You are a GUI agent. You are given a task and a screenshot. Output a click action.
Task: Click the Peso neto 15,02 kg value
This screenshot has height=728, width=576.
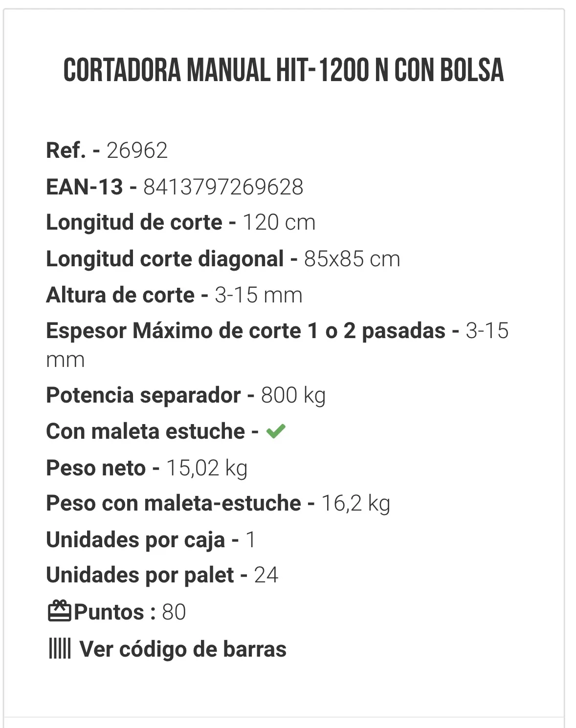click(x=207, y=468)
